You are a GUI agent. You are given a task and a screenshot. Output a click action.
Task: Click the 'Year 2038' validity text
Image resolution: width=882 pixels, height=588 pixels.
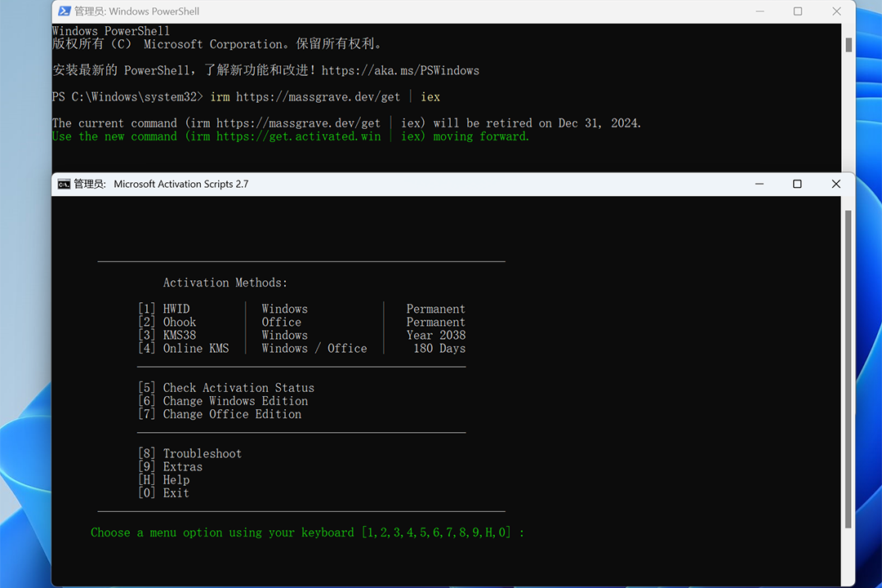click(x=436, y=336)
